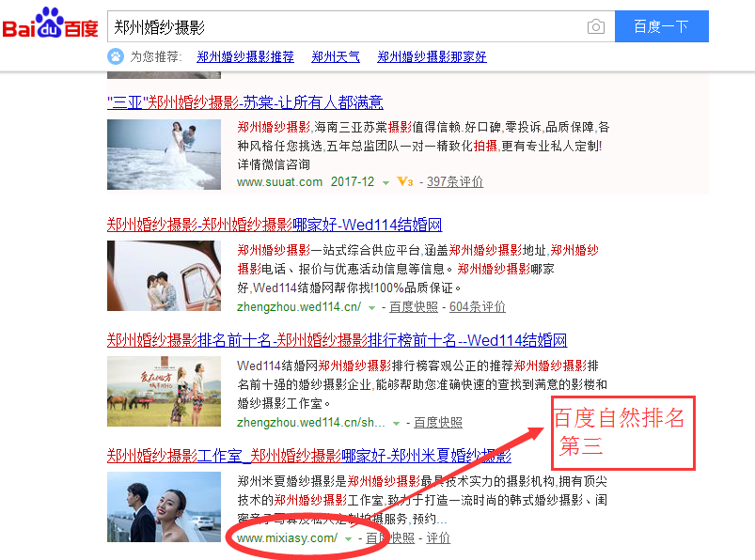
Task: Click the V3 credibility badge icon
Action: pos(404,182)
